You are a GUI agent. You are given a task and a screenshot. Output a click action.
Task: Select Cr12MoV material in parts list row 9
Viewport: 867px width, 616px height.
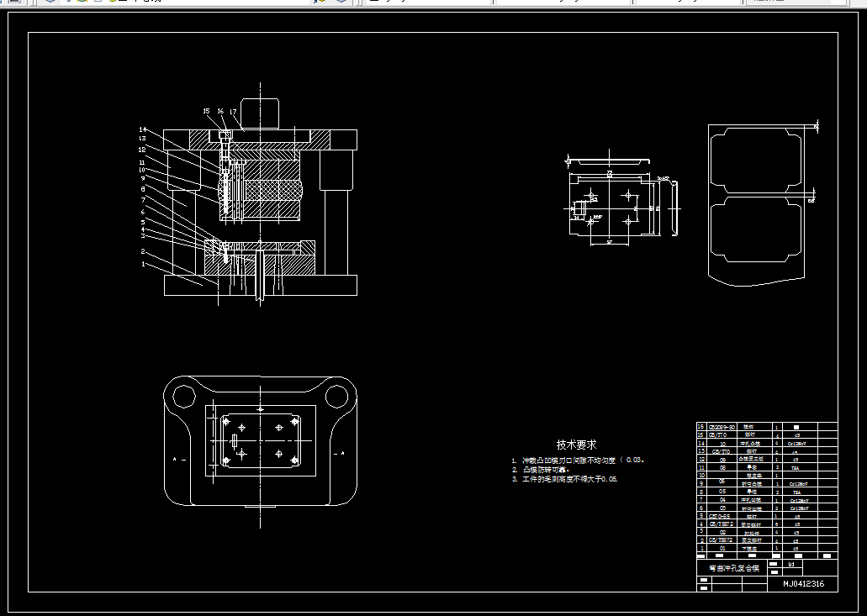coord(798,484)
